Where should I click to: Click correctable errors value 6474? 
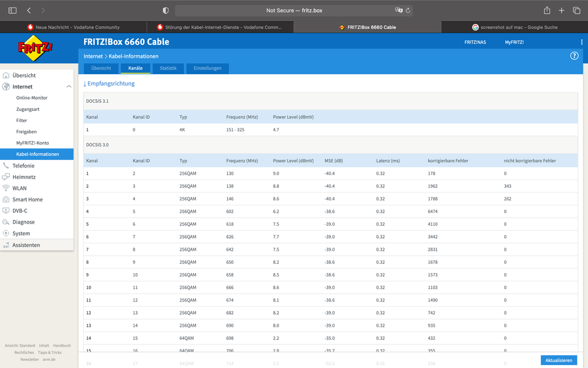[432, 211]
